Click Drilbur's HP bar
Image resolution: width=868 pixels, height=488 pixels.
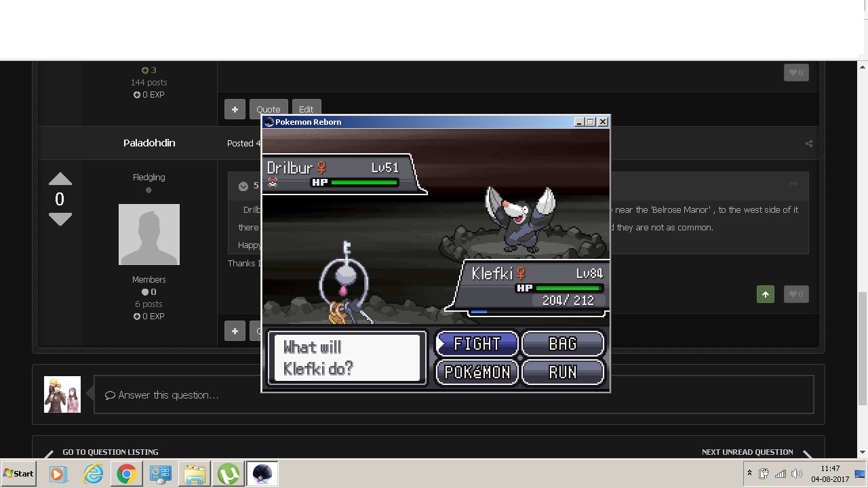pyautogui.click(x=364, y=182)
